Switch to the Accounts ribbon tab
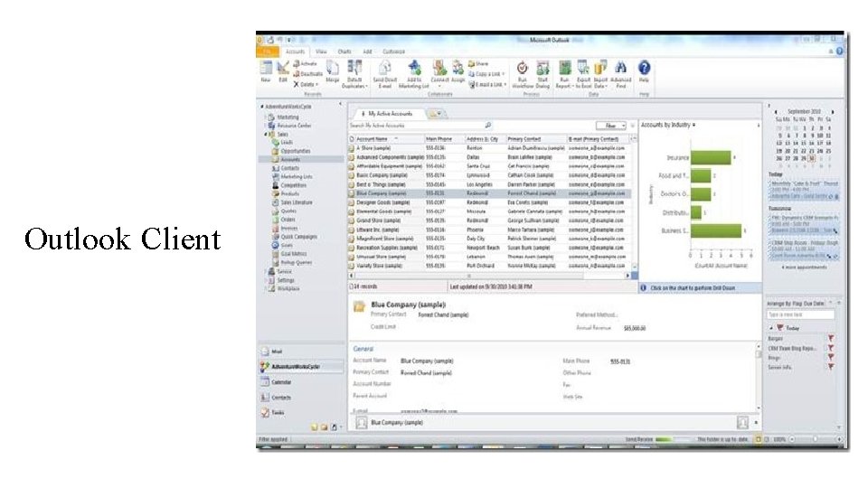This screenshot has height=488, width=868. click(x=295, y=52)
